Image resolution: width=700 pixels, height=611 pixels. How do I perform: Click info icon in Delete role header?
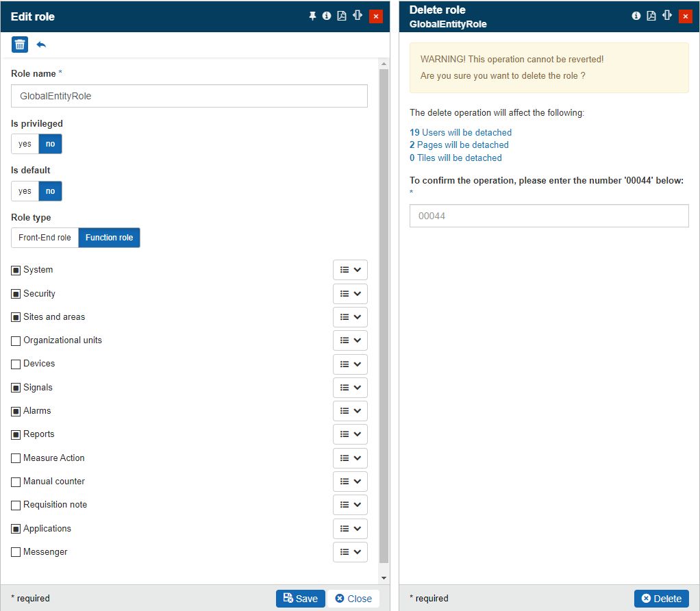click(x=636, y=16)
